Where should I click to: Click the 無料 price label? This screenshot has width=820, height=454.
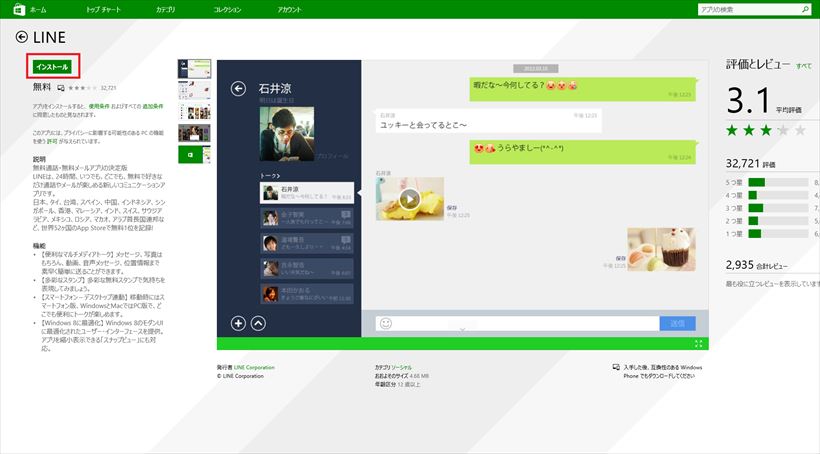point(42,87)
